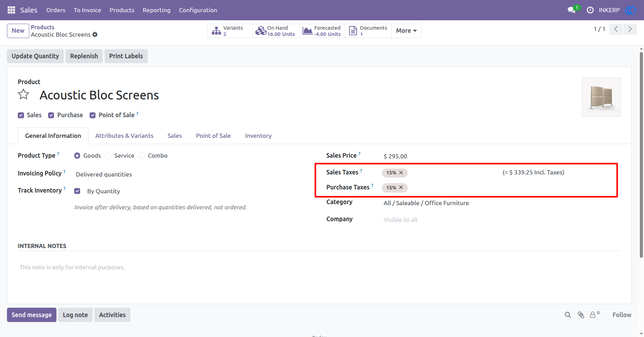This screenshot has height=337, width=644.
Task: Click the internal notes text area
Action: click(319, 267)
